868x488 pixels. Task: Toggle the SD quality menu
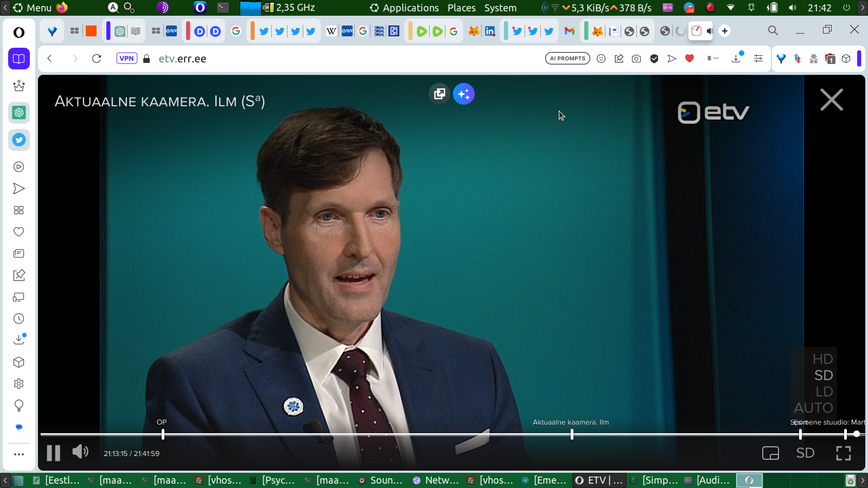coord(805,453)
